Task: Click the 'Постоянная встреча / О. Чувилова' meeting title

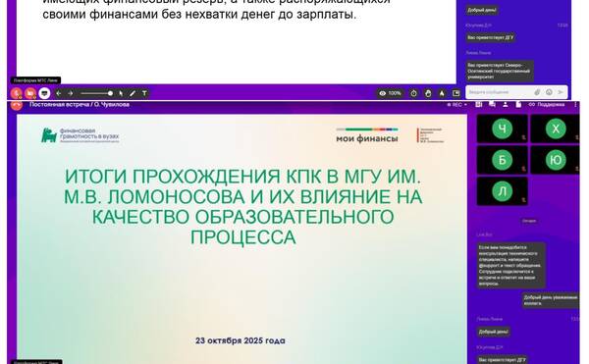Action: 80,104
